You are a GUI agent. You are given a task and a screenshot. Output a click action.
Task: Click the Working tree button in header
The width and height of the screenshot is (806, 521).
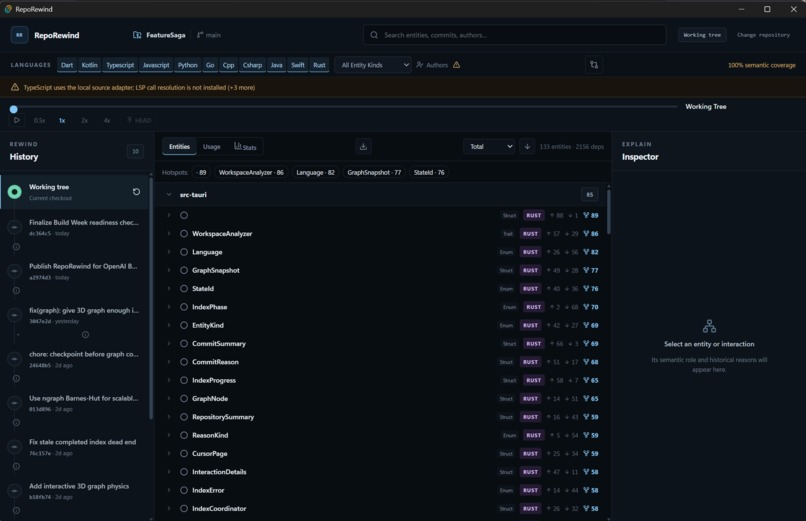point(702,35)
